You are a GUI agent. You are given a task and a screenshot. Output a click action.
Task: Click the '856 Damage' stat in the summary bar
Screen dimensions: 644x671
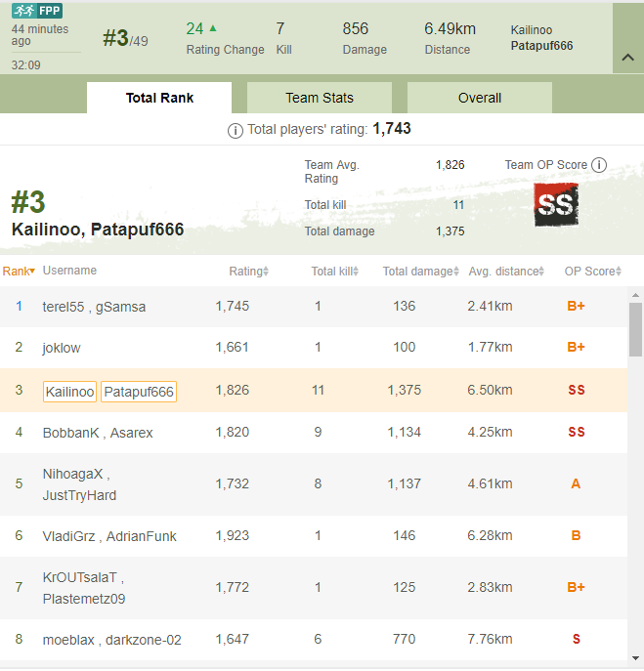365,38
